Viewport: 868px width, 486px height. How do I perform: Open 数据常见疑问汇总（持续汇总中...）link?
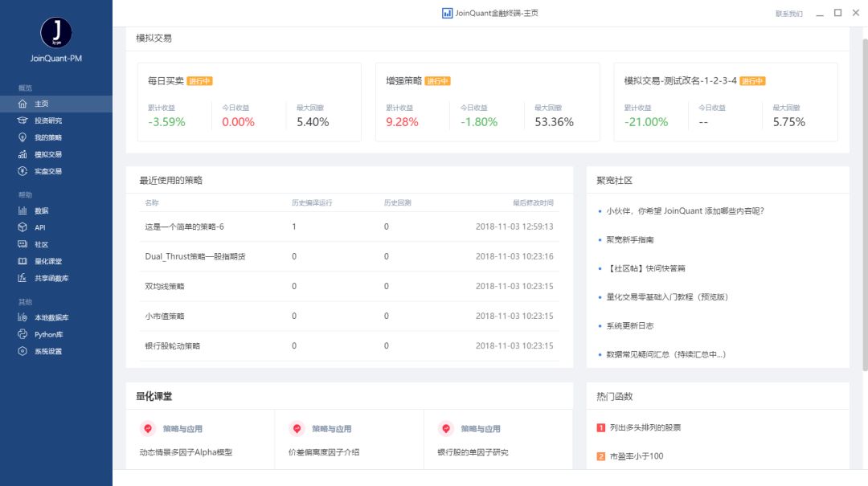pos(666,354)
